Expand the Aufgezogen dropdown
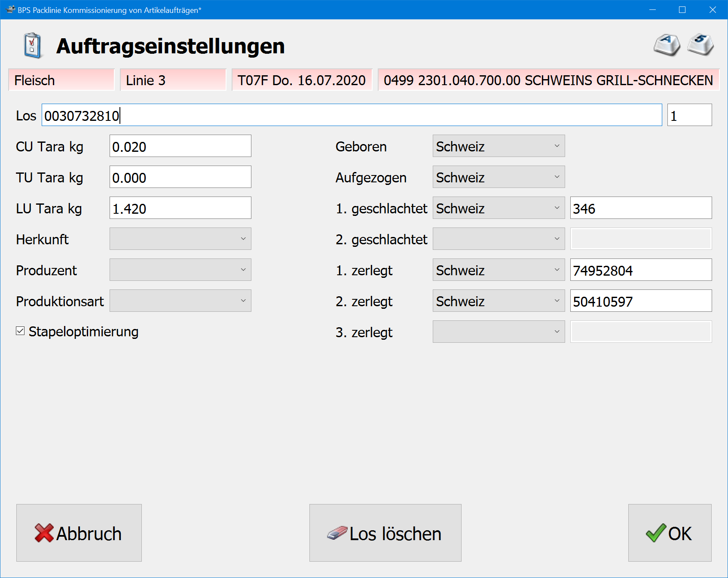The height and width of the screenshot is (578, 728). (499, 177)
